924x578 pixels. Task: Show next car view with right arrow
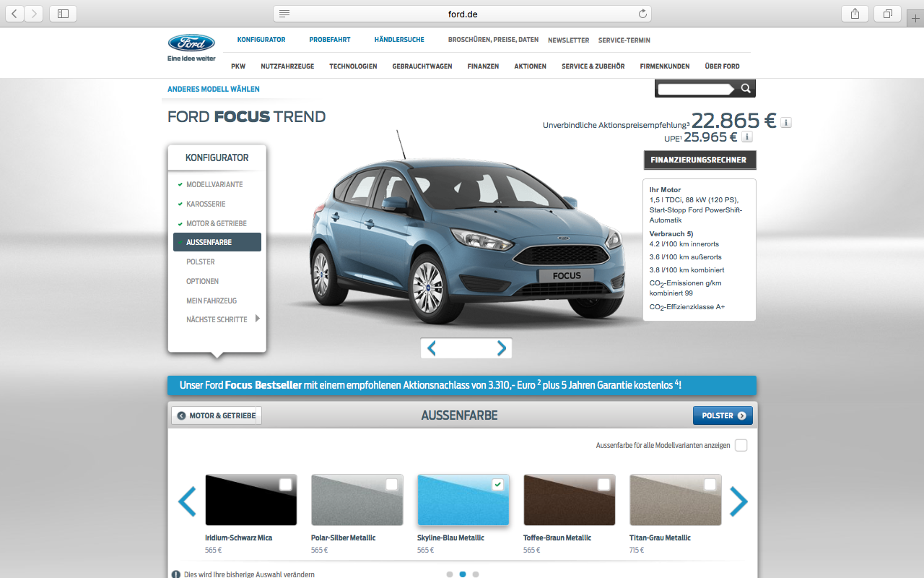502,348
